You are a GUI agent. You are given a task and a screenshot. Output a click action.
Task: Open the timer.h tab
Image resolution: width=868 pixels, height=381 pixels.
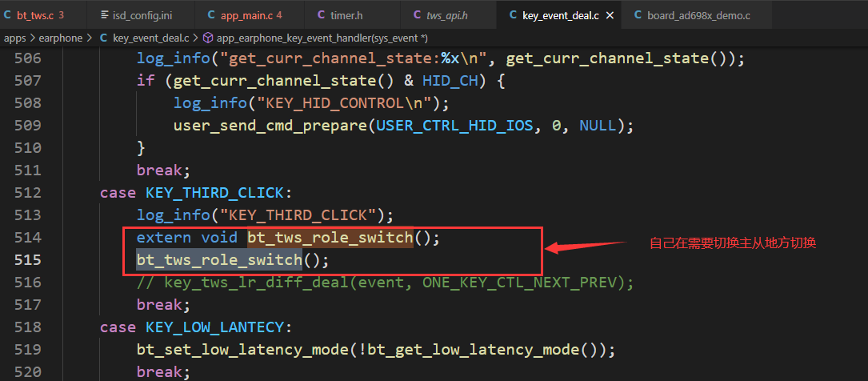coord(341,15)
